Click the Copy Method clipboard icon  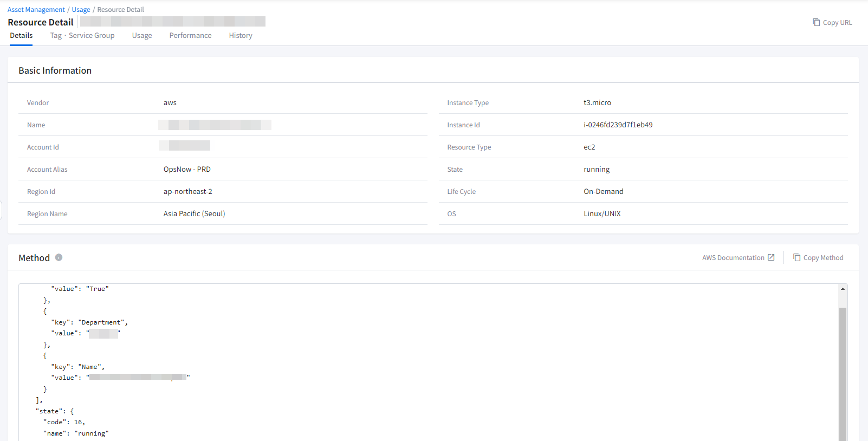796,257
